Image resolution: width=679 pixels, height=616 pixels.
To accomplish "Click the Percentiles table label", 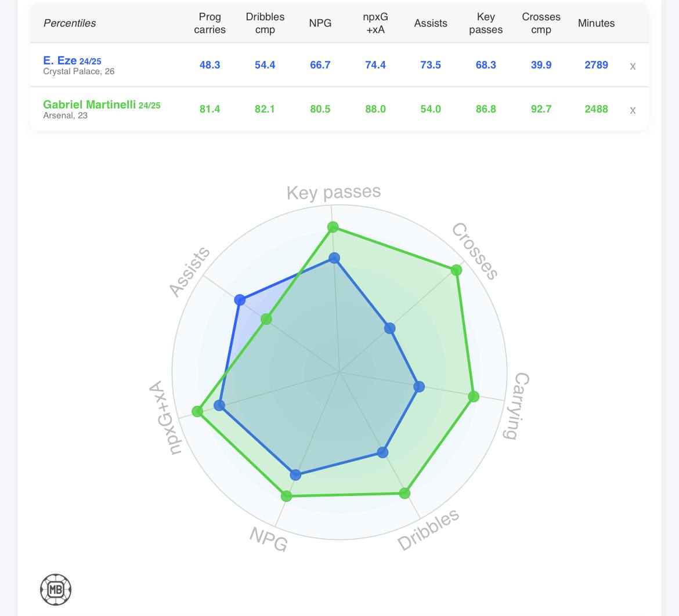I will (x=70, y=23).
